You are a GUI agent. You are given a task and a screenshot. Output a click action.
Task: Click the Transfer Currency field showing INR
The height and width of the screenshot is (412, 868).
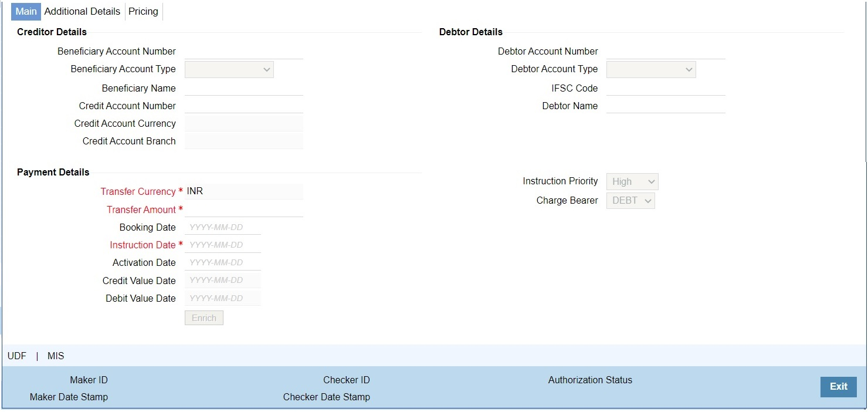point(244,191)
